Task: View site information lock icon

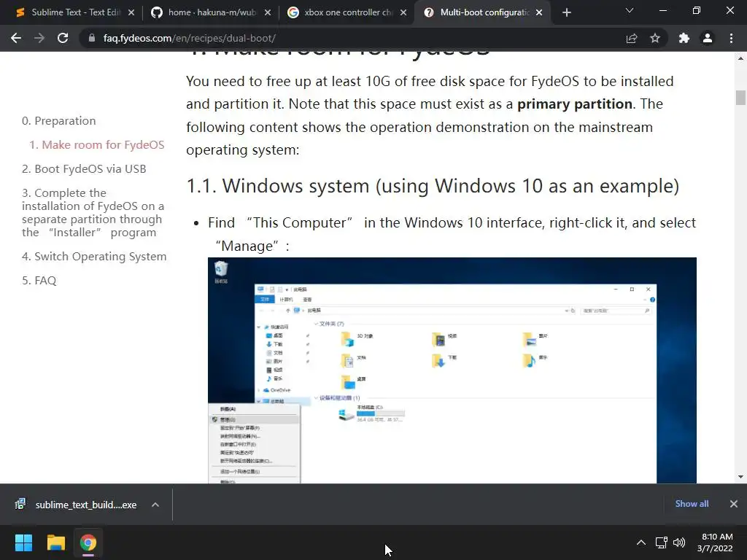Action: click(x=91, y=38)
